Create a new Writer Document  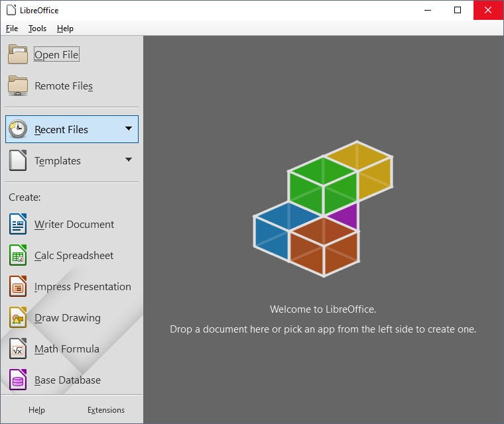(74, 224)
